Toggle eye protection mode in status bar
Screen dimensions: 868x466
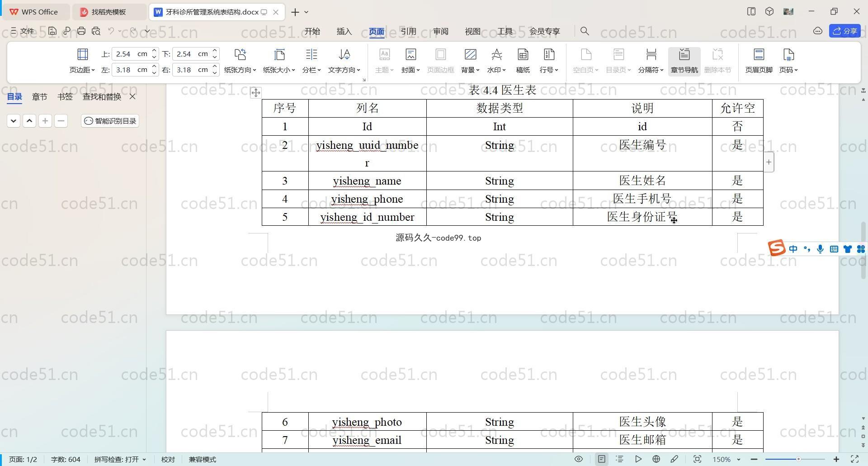coord(578,459)
